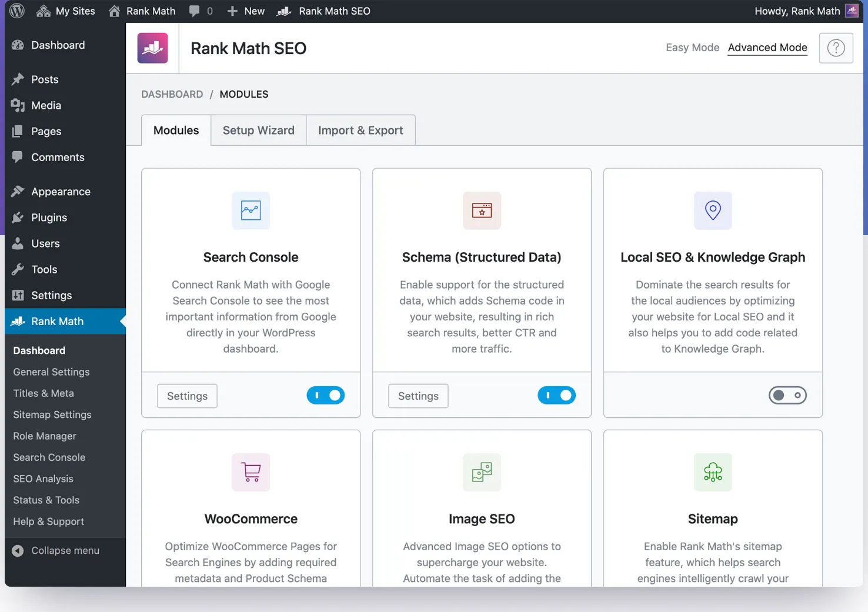868x612 pixels.
Task: Click the Search Console chart icon
Action: (x=251, y=210)
